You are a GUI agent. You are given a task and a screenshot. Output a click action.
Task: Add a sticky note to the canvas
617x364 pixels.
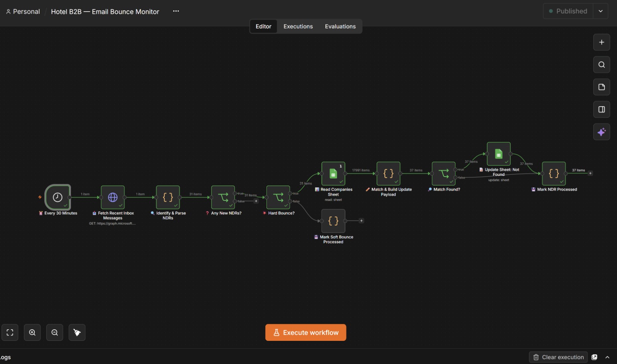coord(602,87)
